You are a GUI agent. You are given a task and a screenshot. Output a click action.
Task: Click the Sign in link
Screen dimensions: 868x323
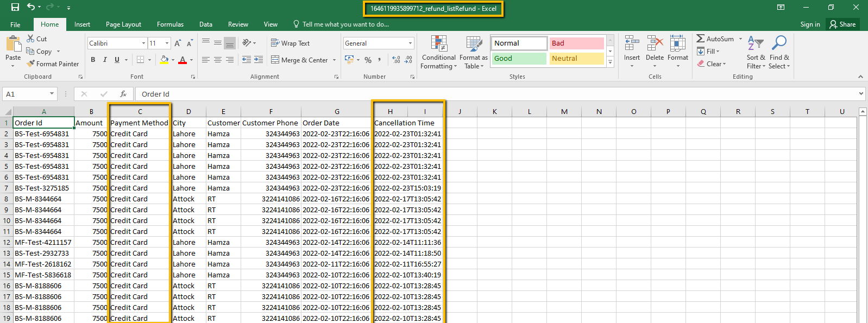pos(810,24)
